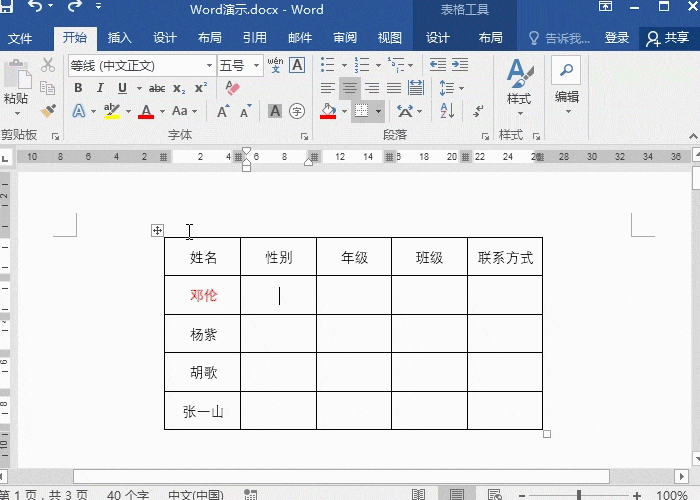Switch to the 邮件 tab
This screenshot has height=500, width=700.
pyautogui.click(x=300, y=38)
